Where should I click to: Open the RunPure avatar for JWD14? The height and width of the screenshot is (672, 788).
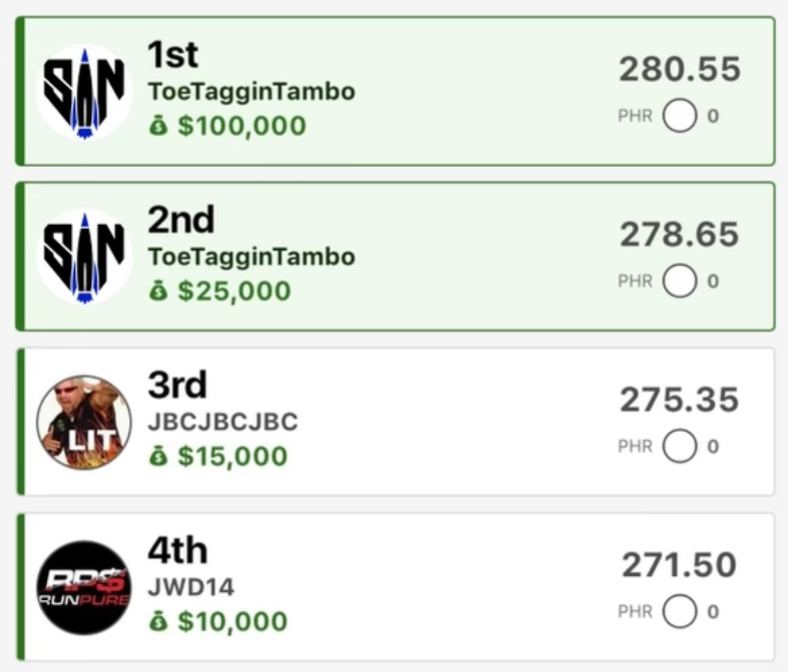(x=84, y=588)
